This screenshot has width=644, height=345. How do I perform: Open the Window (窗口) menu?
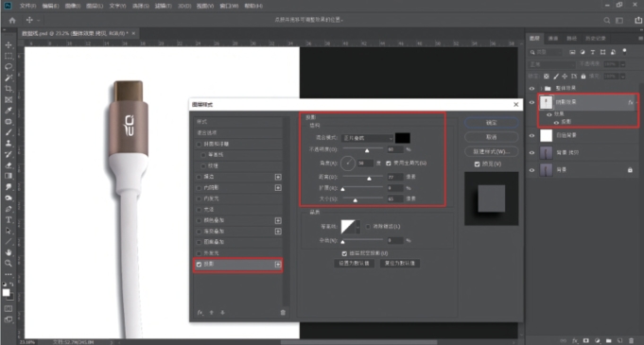[x=229, y=7]
